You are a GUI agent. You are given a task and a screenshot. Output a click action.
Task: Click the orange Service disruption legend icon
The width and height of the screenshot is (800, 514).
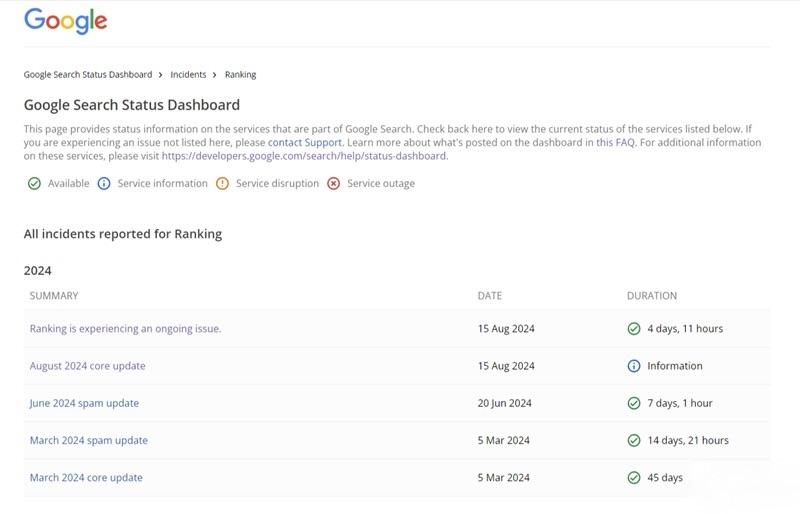click(222, 184)
